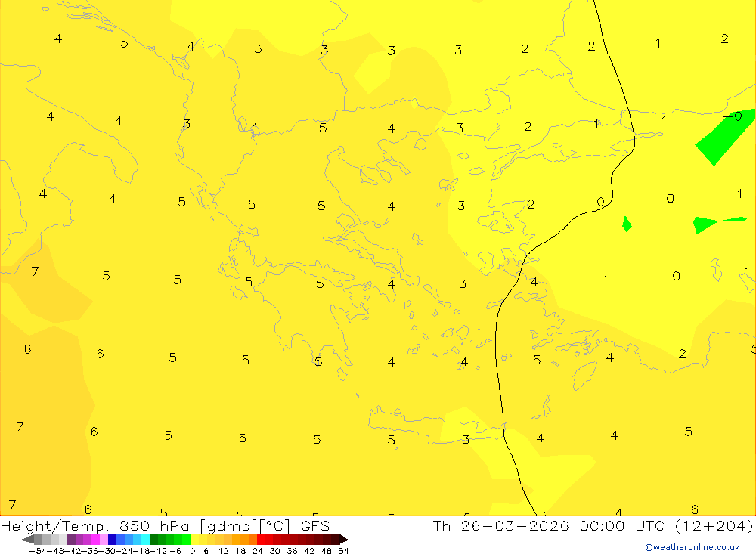
Task: Click the orange swatch above 18
Action: point(244,539)
